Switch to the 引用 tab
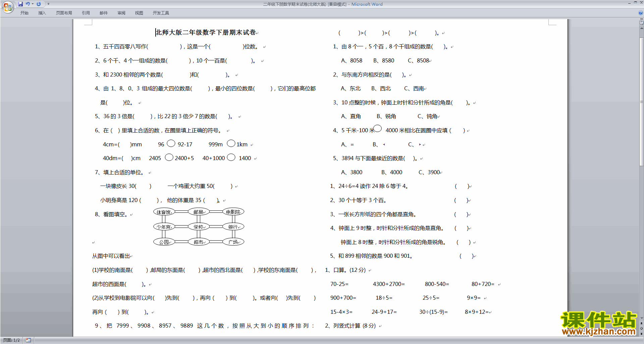 86,13
